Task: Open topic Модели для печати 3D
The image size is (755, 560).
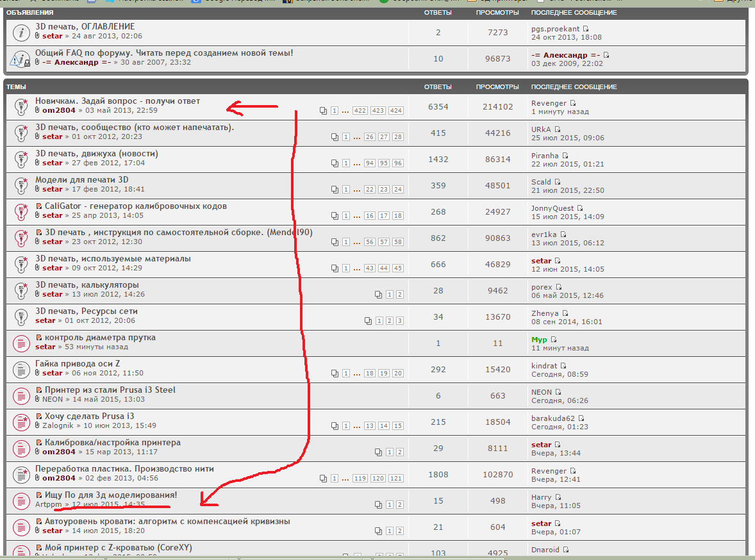Action: tap(82, 180)
